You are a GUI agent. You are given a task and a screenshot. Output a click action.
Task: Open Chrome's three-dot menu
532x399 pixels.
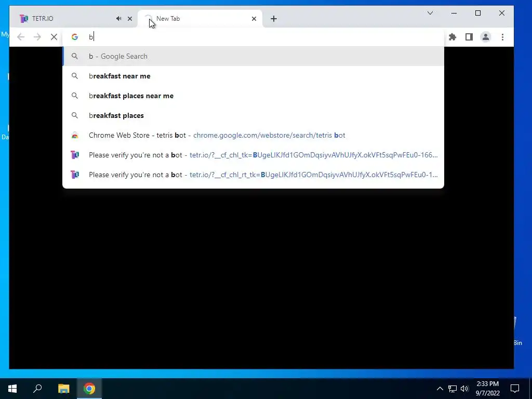pos(502,37)
